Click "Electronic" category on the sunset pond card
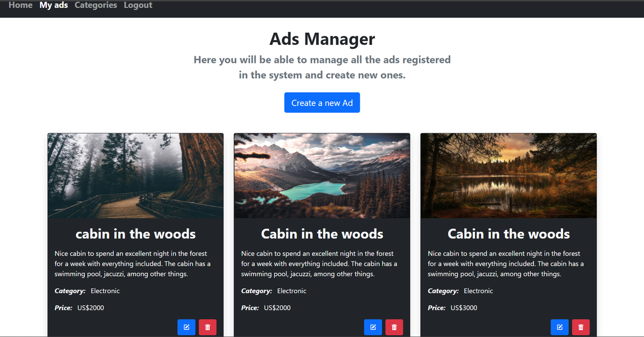644x337 pixels. tap(478, 291)
